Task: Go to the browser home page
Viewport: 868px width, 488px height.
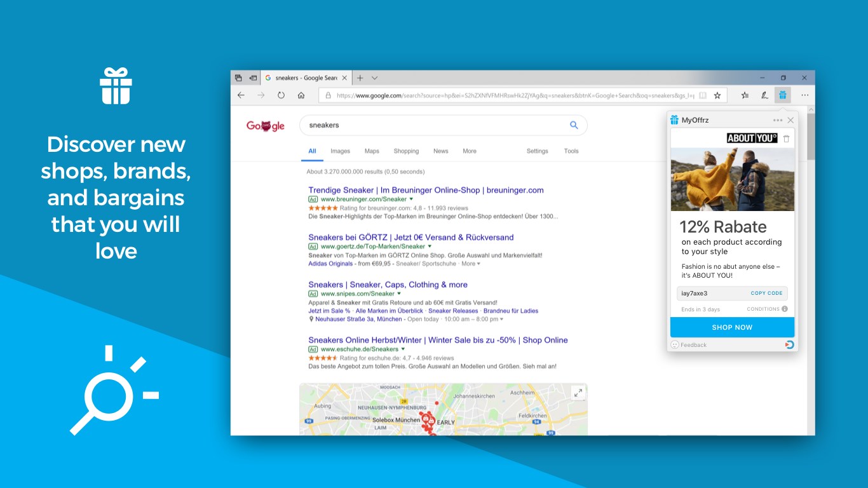Action: coord(301,95)
